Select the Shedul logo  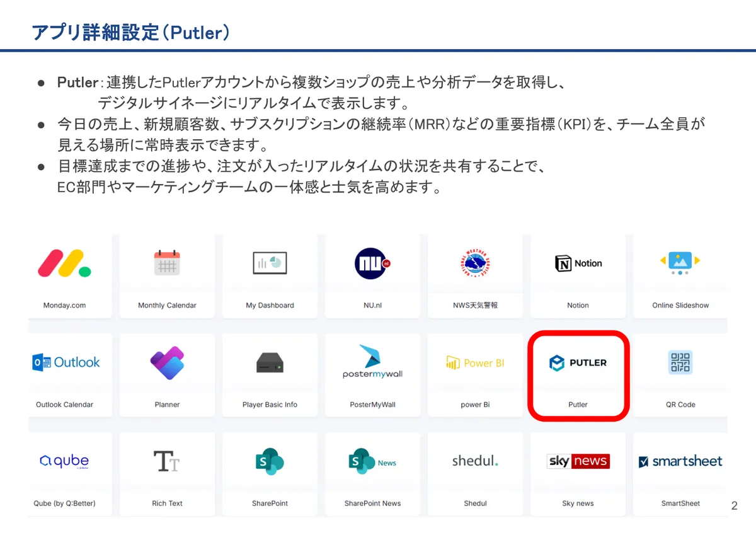(475, 461)
